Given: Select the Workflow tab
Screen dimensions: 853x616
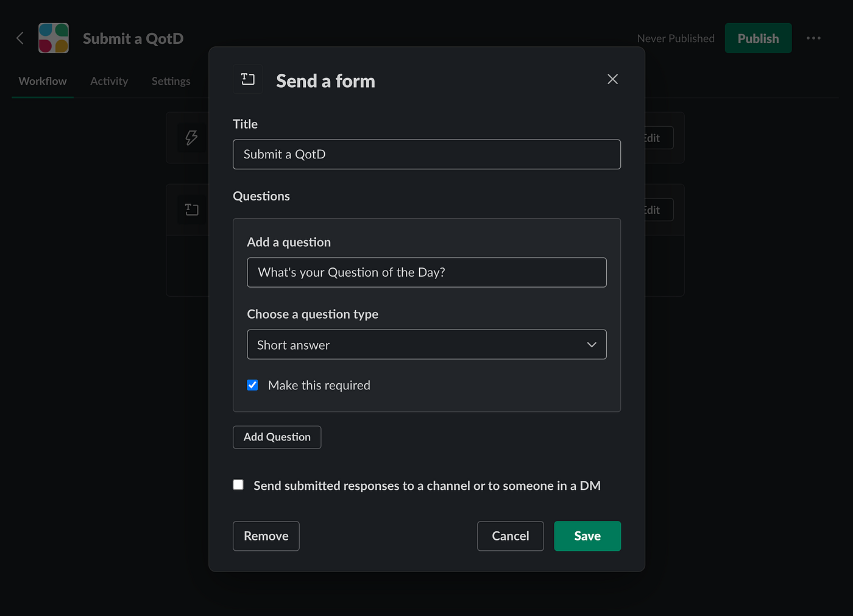Looking at the screenshot, I should pos(43,81).
